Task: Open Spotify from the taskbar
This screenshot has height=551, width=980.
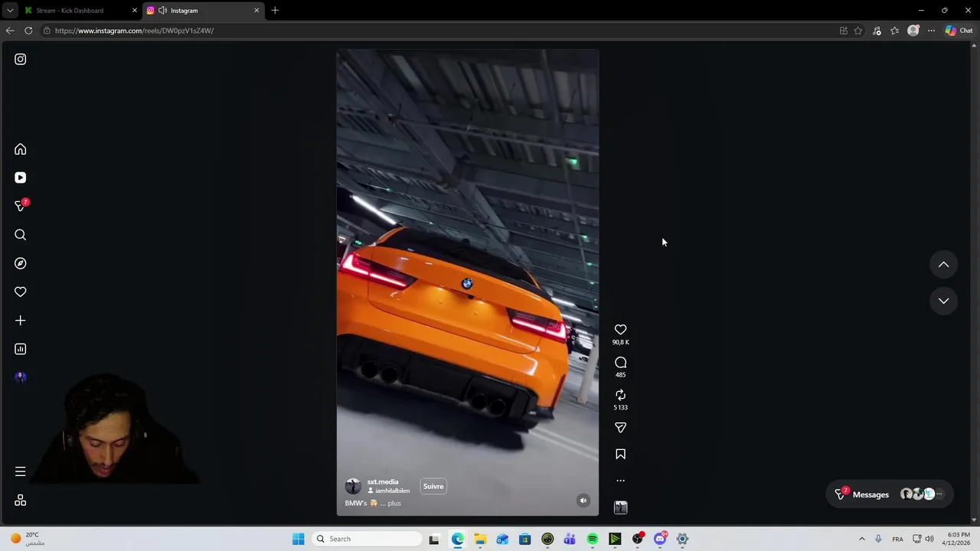Action: point(593,539)
